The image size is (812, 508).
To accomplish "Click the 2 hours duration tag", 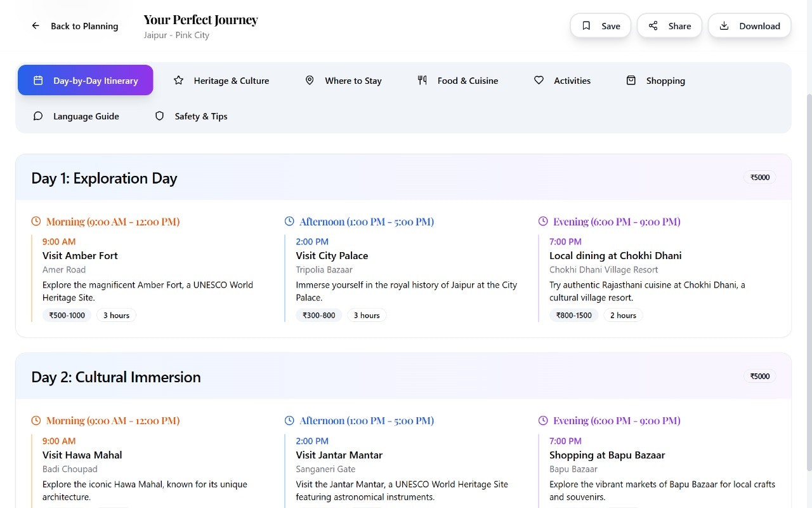I will tap(623, 315).
